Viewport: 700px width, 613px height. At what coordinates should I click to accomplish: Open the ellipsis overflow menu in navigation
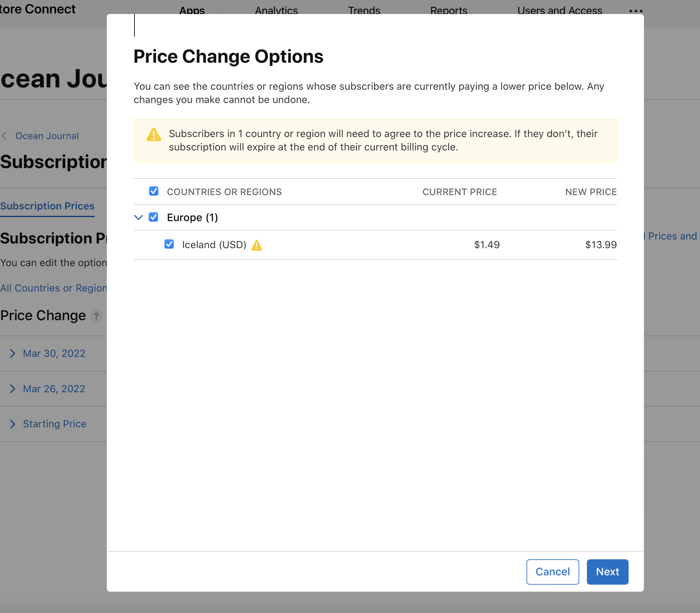tap(635, 10)
